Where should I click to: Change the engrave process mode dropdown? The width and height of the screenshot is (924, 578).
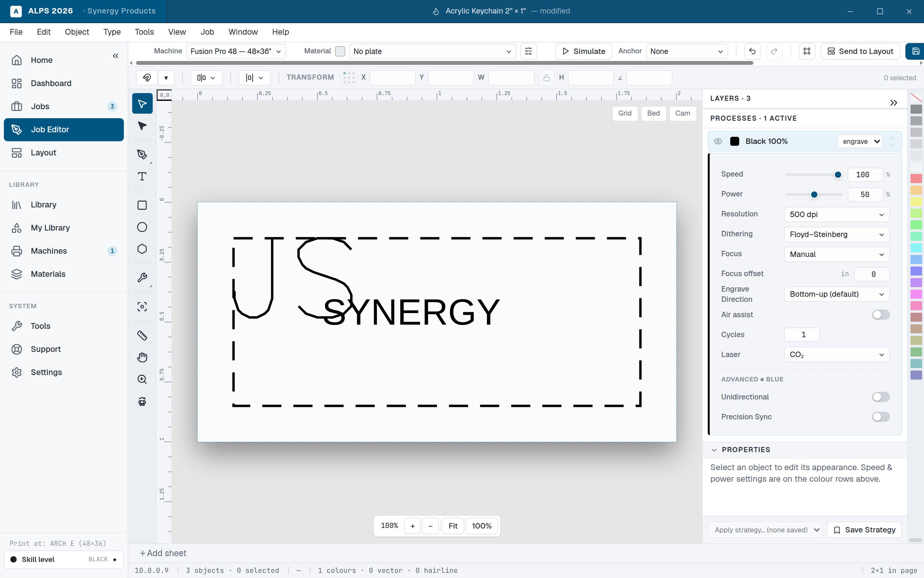point(860,141)
